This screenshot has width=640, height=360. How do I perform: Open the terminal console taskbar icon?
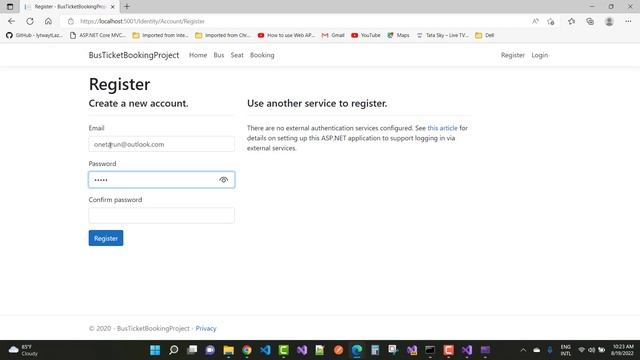tap(430, 350)
